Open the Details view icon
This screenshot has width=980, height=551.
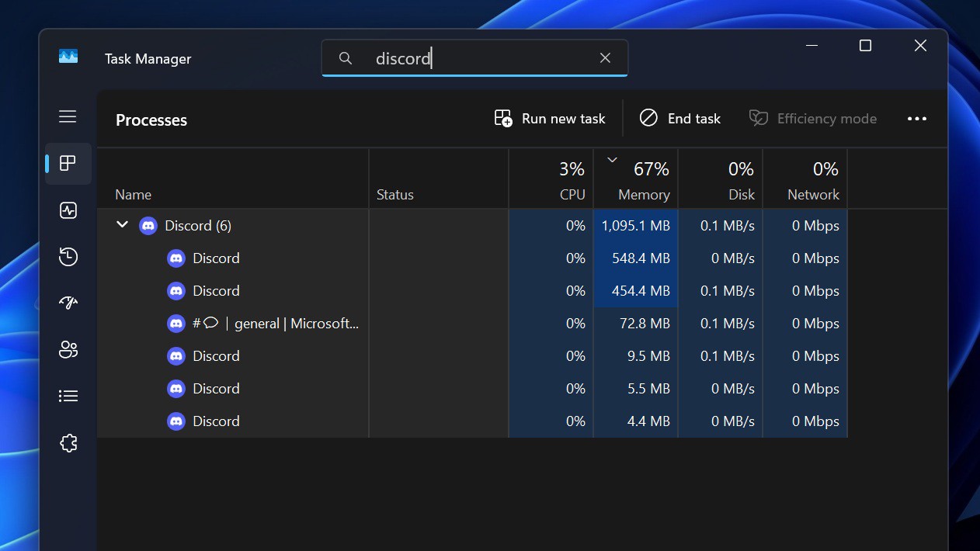(x=68, y=396)
